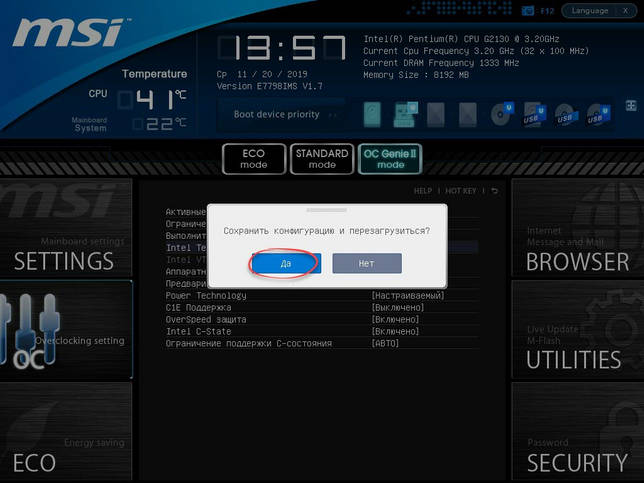Select the UEFI CD disc boot icon without USB label

click(x=501, y=114)
